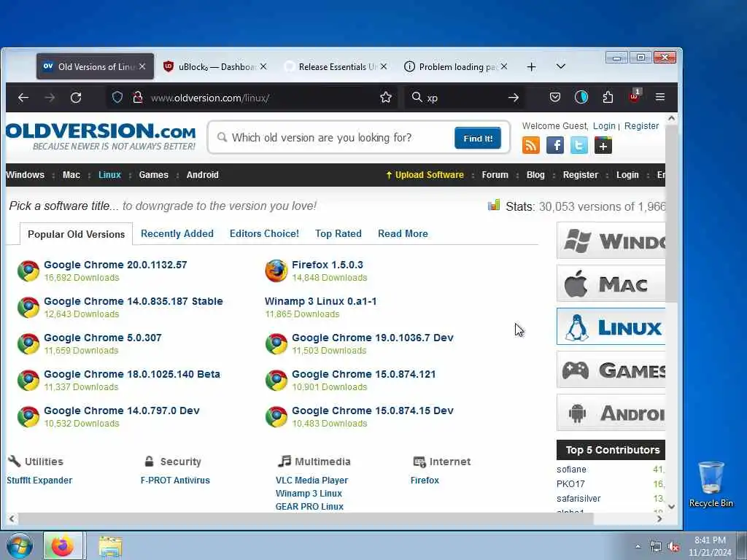Open Windows Explorer from the taskbar
747x560 pixels.
(x=111, y=546)
